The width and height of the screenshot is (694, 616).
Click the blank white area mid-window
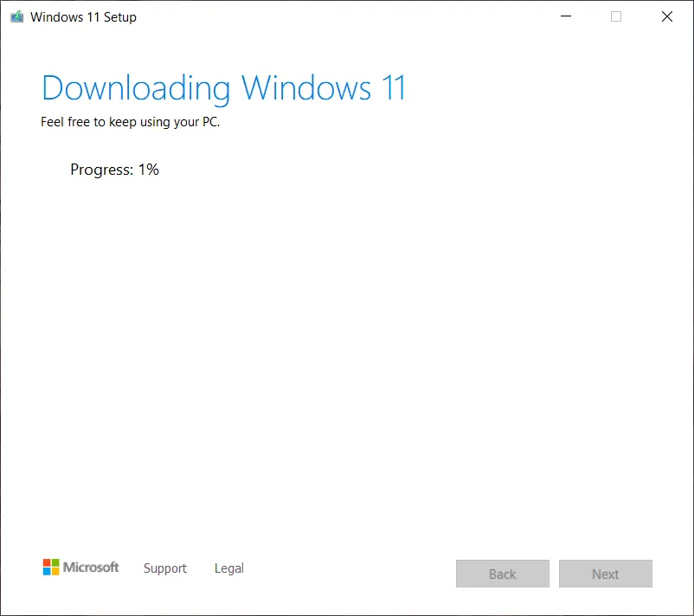[346, 346]
